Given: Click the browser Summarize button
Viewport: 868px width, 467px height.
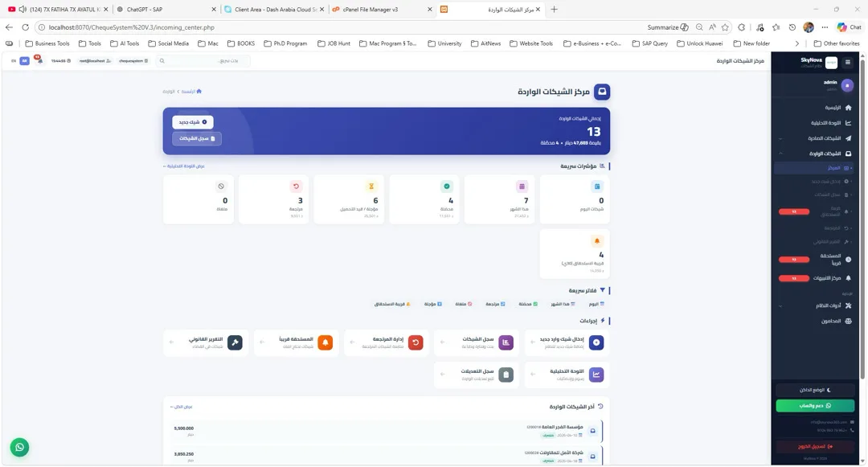Looking at the screenshot, I should coord(668,27).
